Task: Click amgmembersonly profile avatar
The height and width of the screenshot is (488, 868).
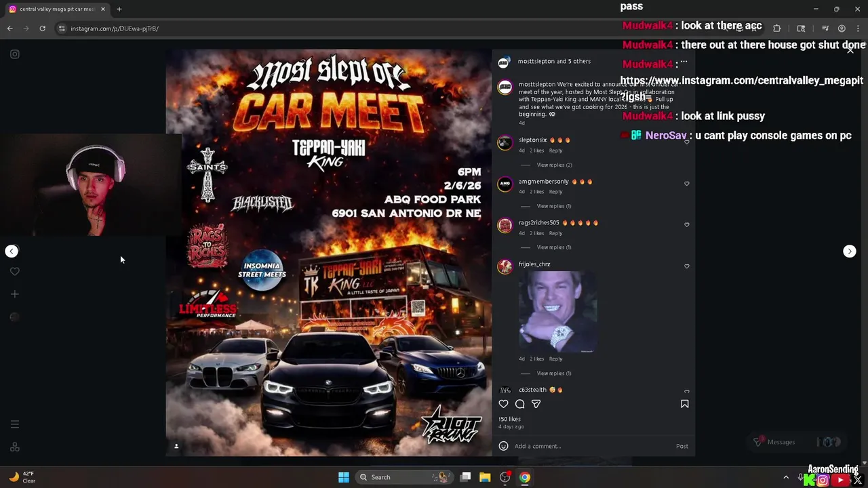Action: (505, 184)
